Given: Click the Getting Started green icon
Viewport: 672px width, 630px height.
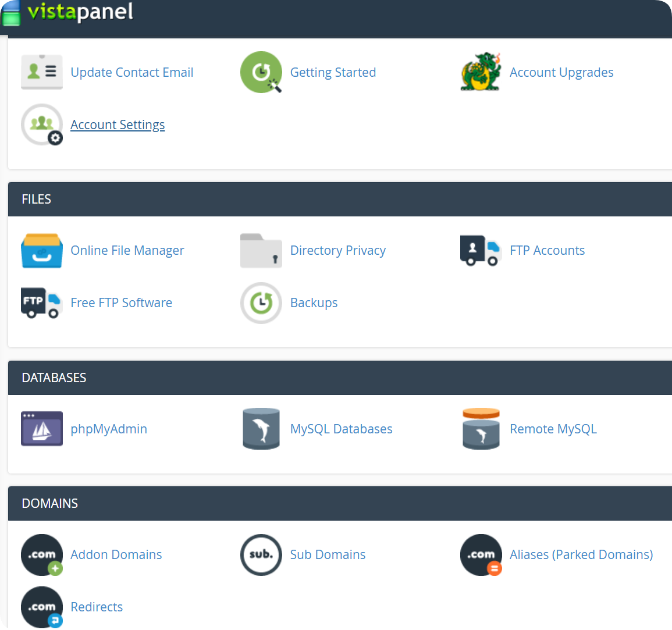Looking at the screenshot, I should [261, 72].
